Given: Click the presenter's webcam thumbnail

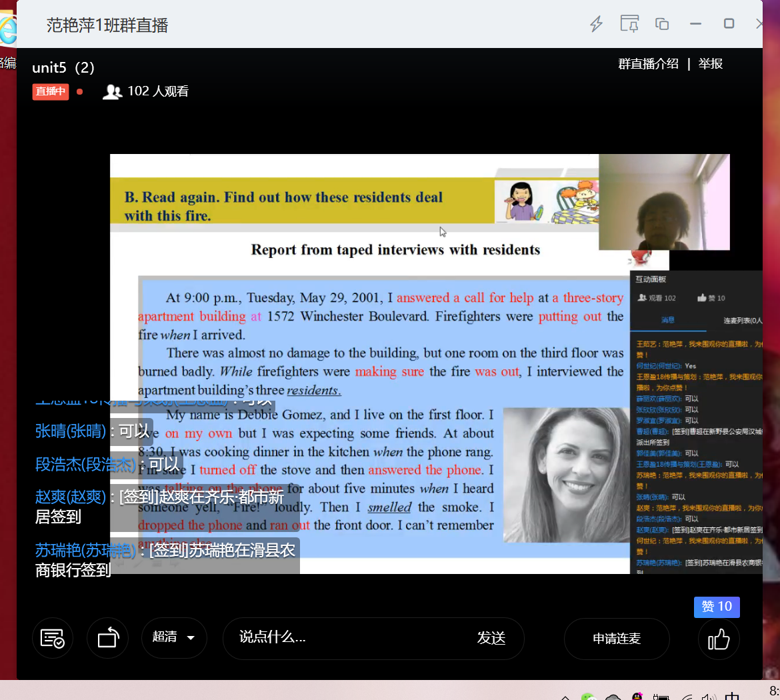Looking at the screenshot, I should click(x=663, y=202).
